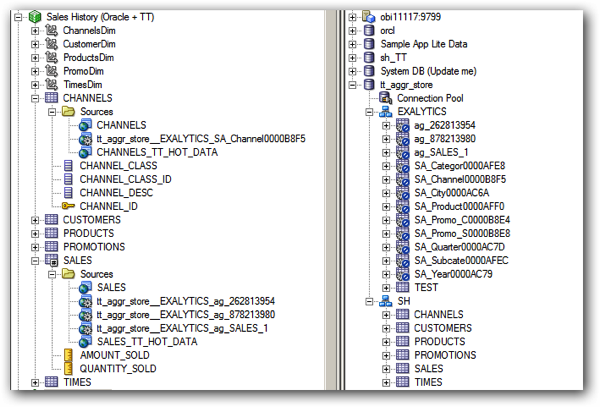Select the SA_Product0000AFF0 table
The width and height of the screenshot is (600, 407).
[459, 206]
